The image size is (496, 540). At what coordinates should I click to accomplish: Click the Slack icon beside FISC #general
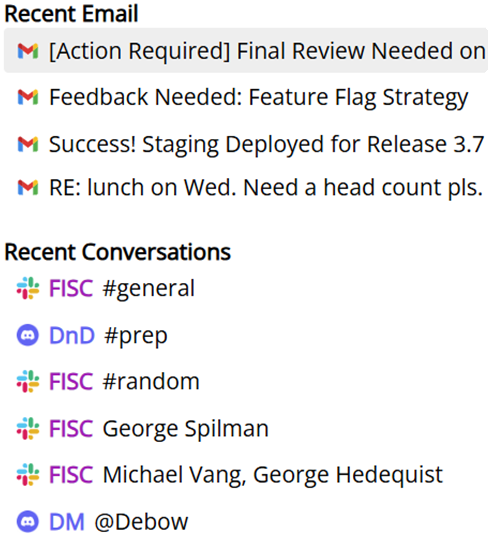tap(28, 288)
